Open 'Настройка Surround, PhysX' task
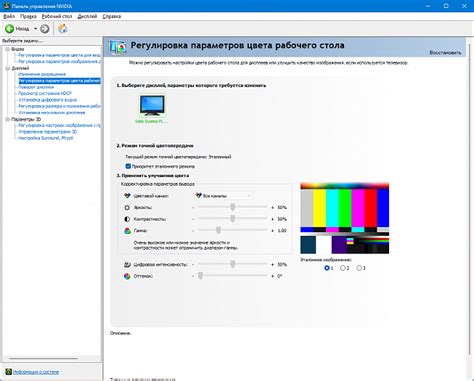Screen dimensions: 474x381 coord(46,138)
